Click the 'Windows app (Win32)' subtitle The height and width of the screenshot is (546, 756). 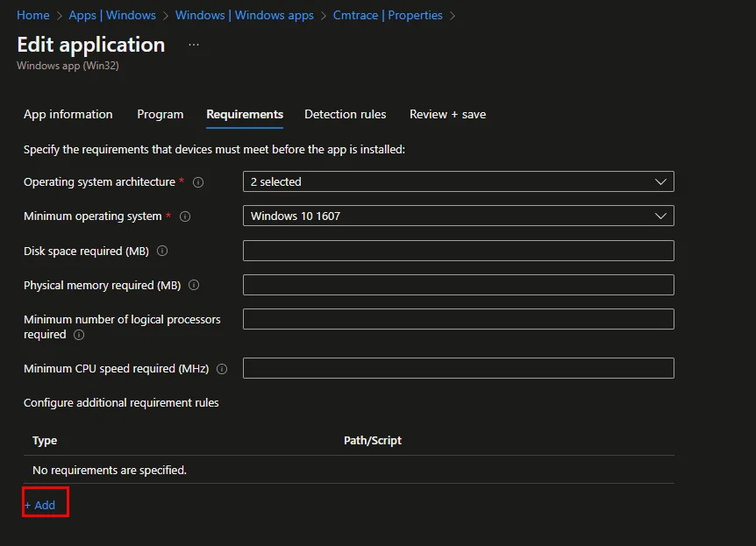click(68, 66)
